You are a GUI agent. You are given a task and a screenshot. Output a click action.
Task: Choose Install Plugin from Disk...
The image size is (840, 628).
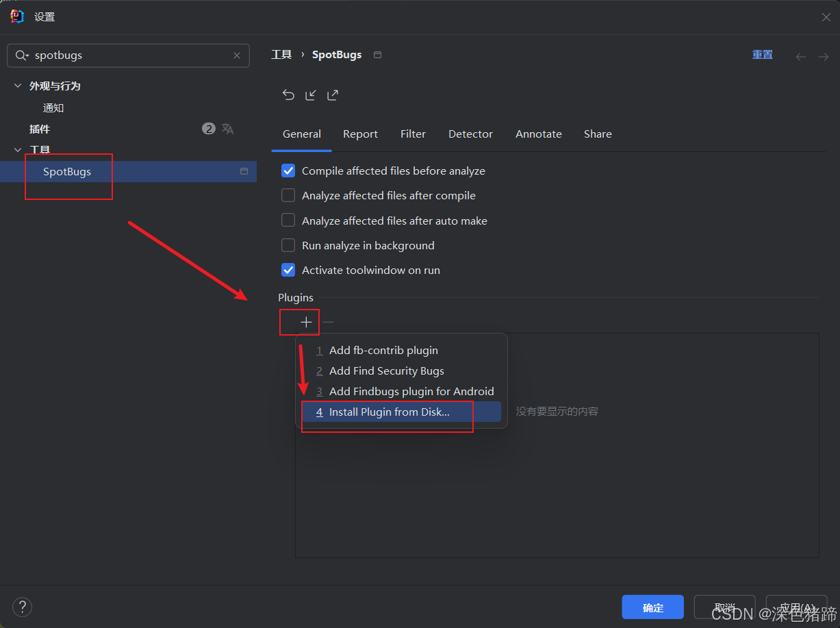coord(401,412)
